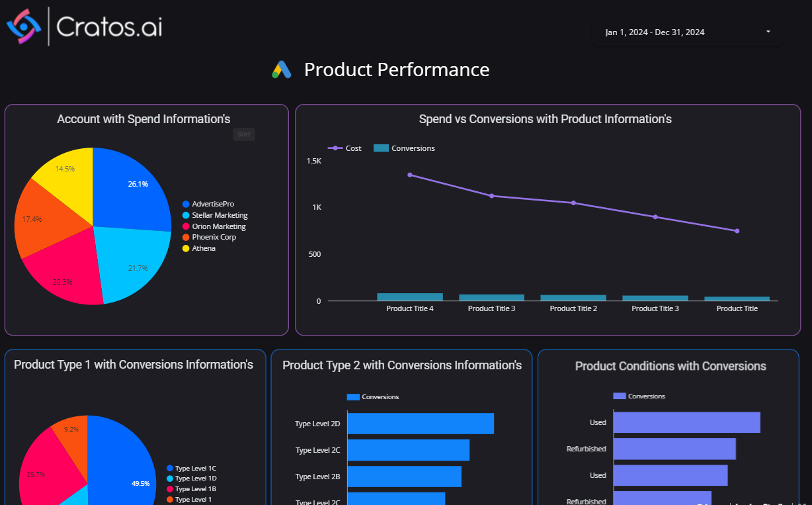The width and height of the screenshot is (812, 505).
Task: Click the Google Ads logo beside Product Performance
Action: [x=282, y=69]
